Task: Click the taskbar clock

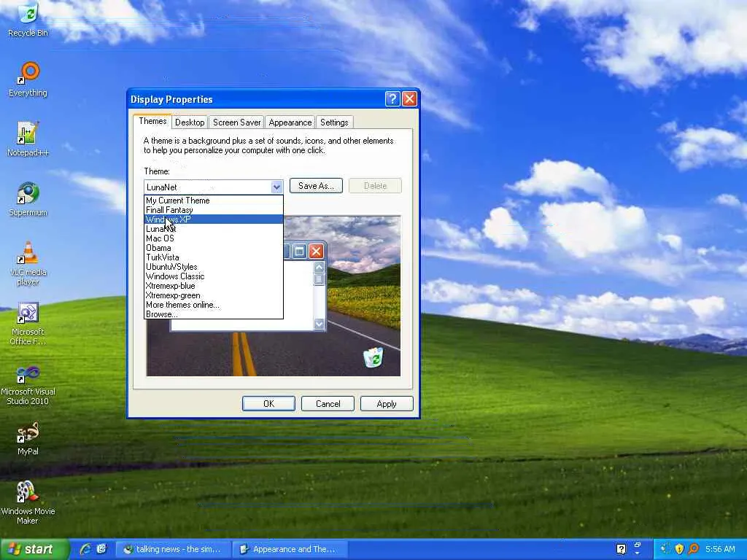Action: tap(720, 549)
